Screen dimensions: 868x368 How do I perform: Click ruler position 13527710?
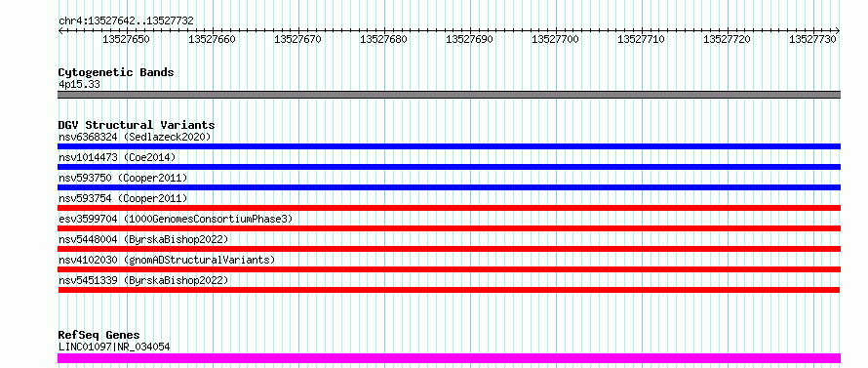click(641, 39)
